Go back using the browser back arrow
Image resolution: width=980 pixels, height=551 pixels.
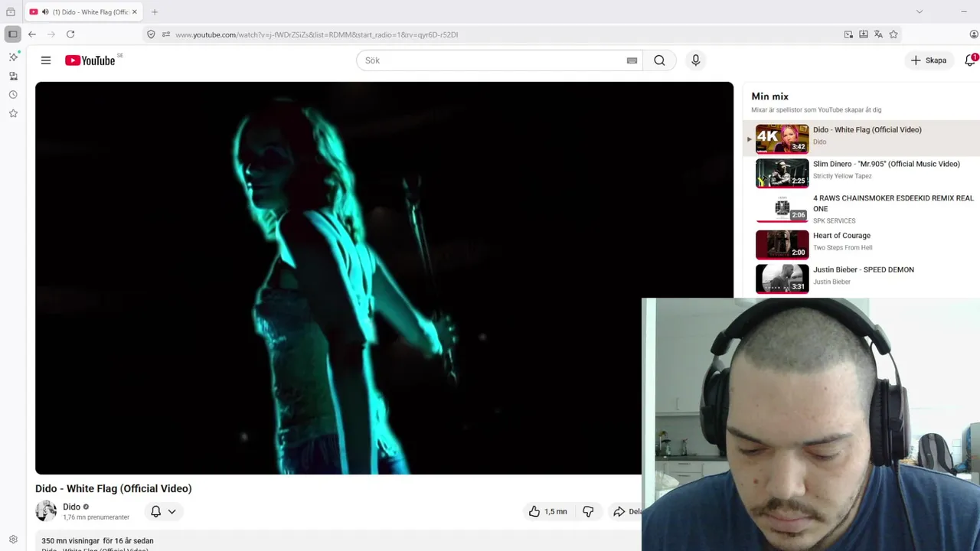tap(32, 34)
